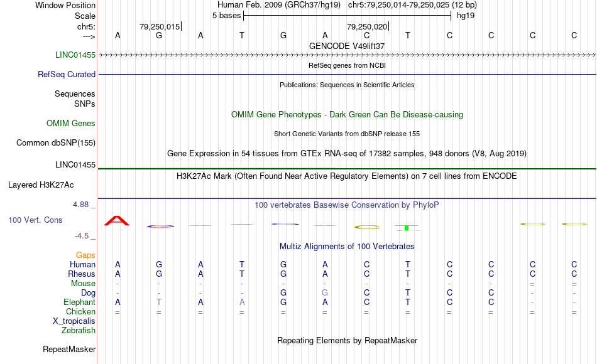This screenshot has height=364, width=597.
Task: Select the Chicken alignment row label
Action: pyautogui.click(x=80, y=311)
